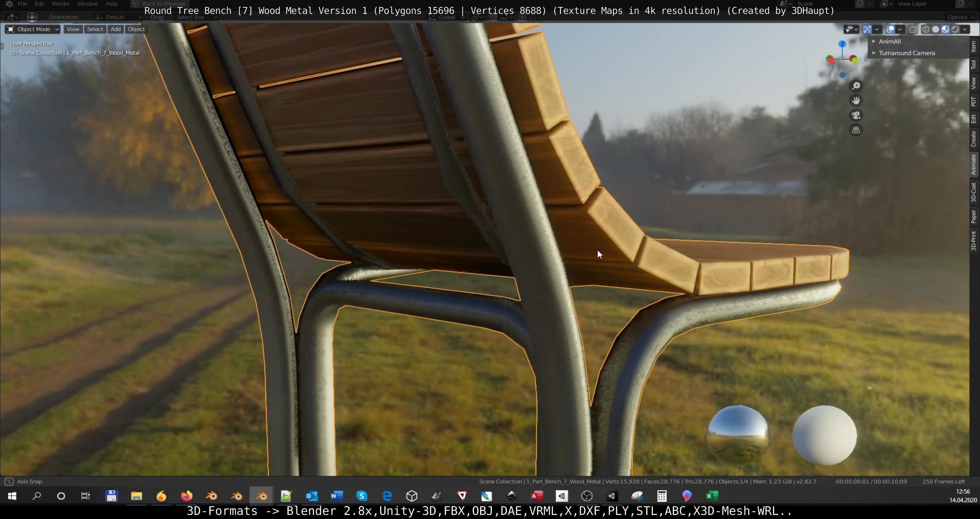Viewport: 980px width, 519px height.
Task: Open the Select menu button
Action: point(95,29)
